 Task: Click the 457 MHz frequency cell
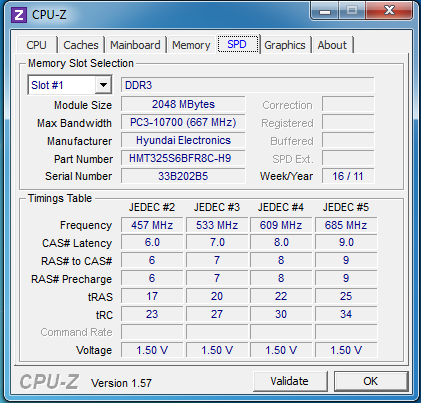pos(152,225)
